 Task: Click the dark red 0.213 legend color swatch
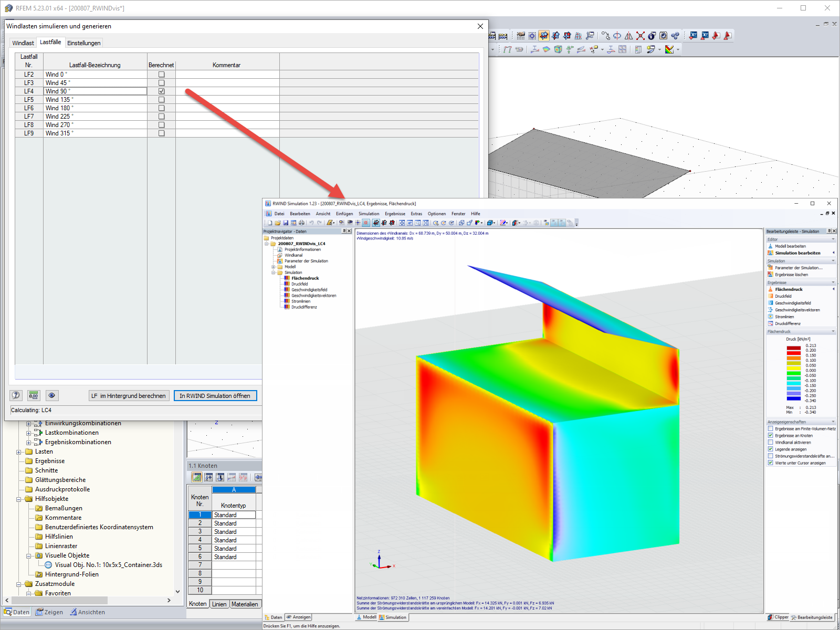pyautogui.click(x=793, y=348)
